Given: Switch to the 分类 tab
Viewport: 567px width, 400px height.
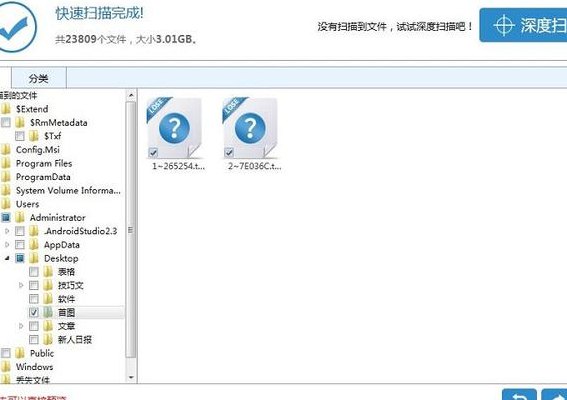Looking at the screenshot, I should [39, 78].
